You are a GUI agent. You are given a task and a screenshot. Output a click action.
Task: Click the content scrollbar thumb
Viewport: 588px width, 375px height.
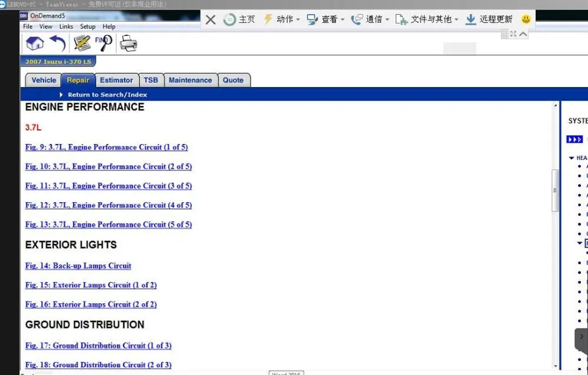click(556, 190)
